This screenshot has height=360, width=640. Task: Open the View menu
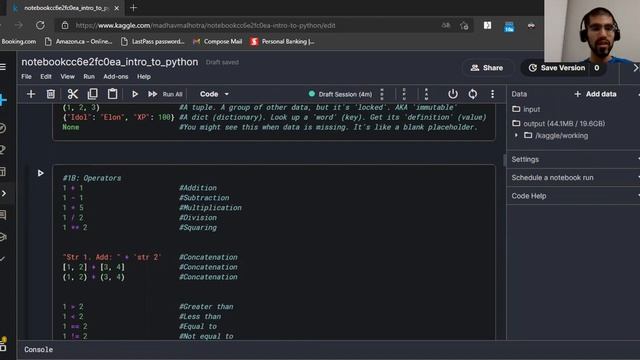[67, 77]
